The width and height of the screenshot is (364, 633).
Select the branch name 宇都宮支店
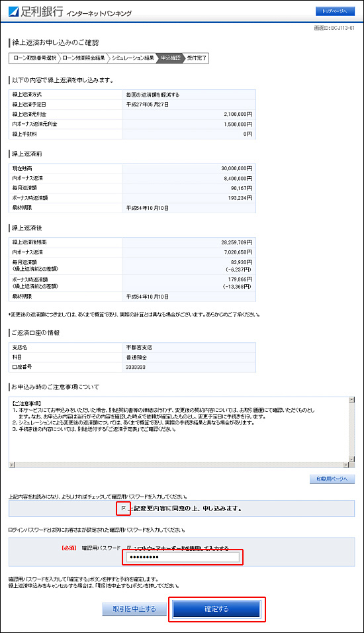pos(139,348)
